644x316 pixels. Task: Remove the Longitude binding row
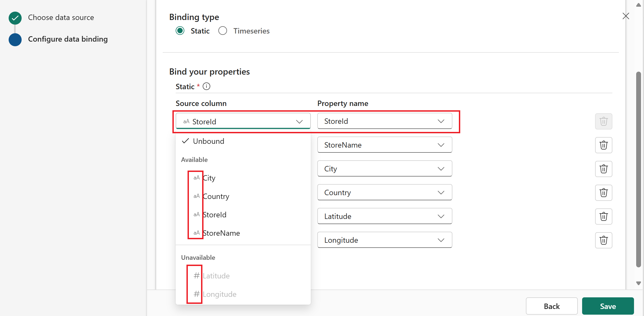point(604,240)
